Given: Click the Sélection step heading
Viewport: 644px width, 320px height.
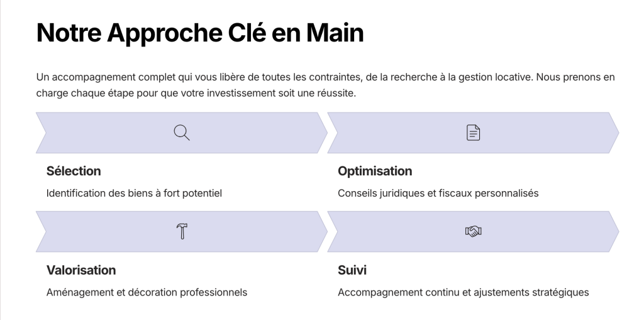Looking at the screenshot, I should click(x=74, y=171).
